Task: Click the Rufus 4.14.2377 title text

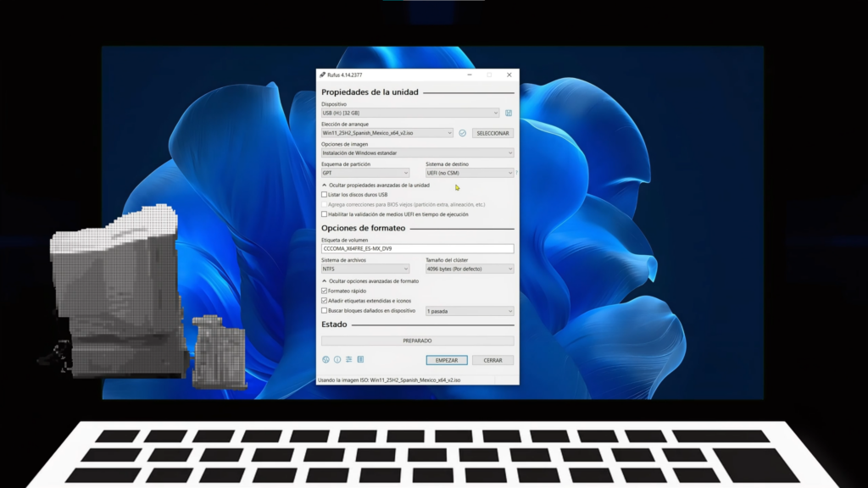Action: [x=344, y=75]
